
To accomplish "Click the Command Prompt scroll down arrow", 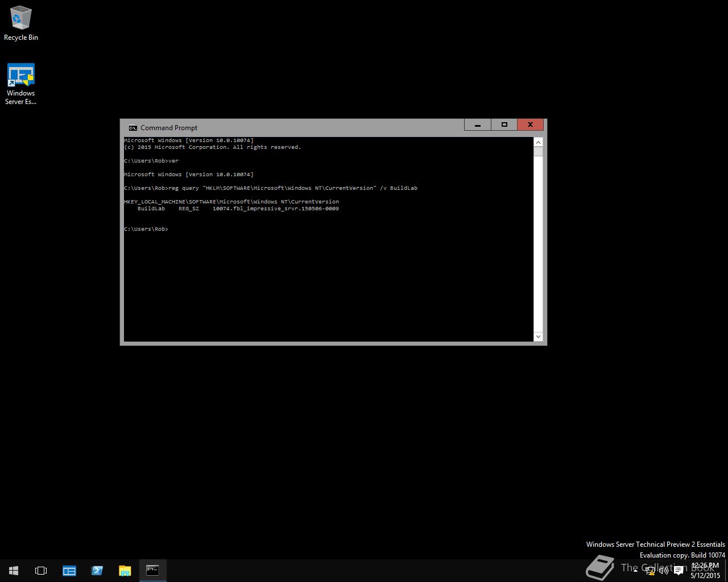I will point(538,336).
